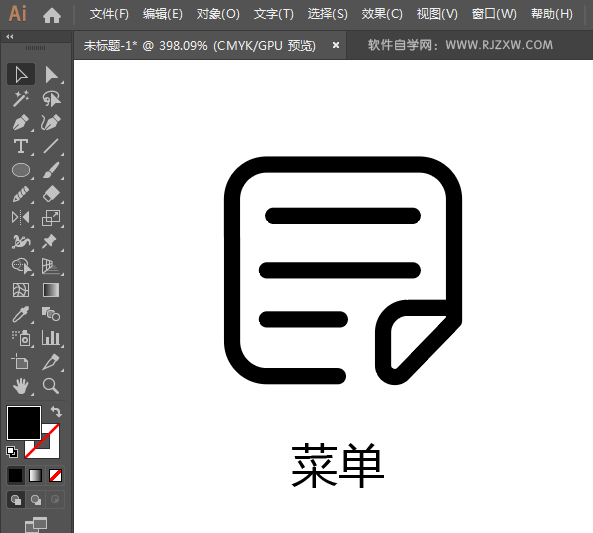Open the 窗口(W) menu
The height and width of the screenshot is (533, 593).
pyautogui.click(x=494, y=14)
